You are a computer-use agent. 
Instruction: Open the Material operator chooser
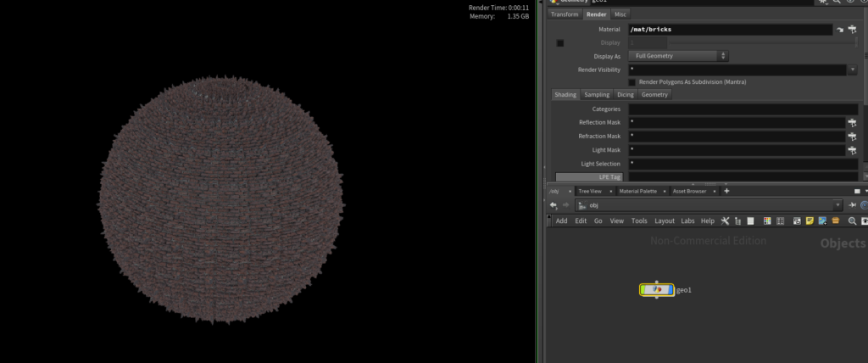click(852, 30)
